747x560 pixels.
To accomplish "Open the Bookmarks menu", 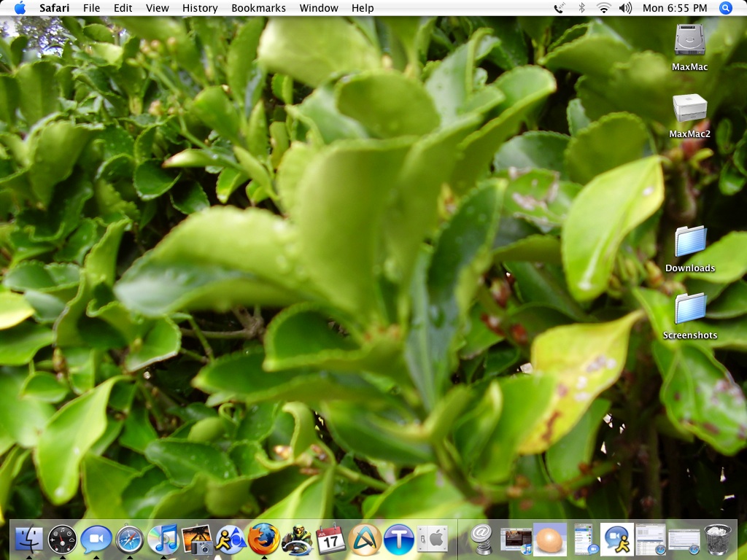I will click(259, 8).
